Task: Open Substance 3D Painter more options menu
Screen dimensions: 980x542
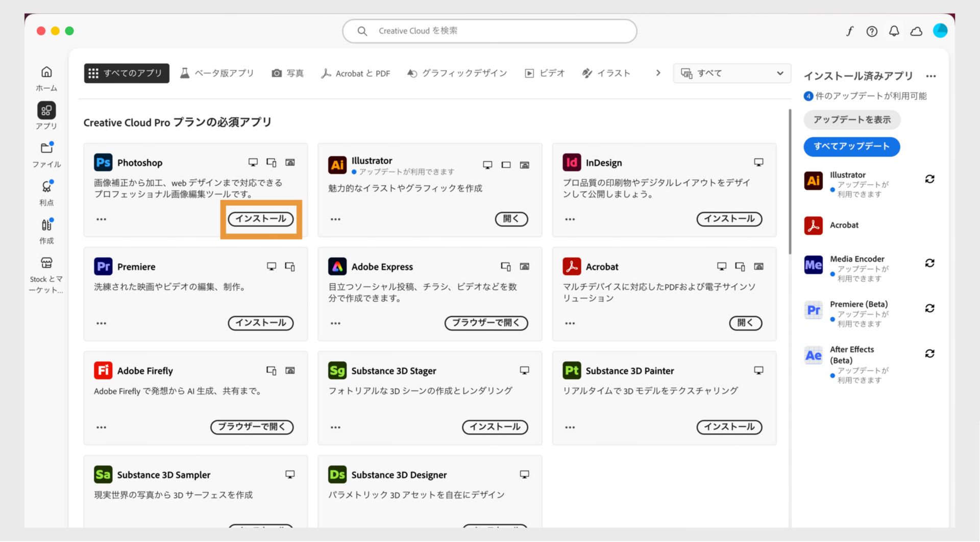Action: click(570, 428)
